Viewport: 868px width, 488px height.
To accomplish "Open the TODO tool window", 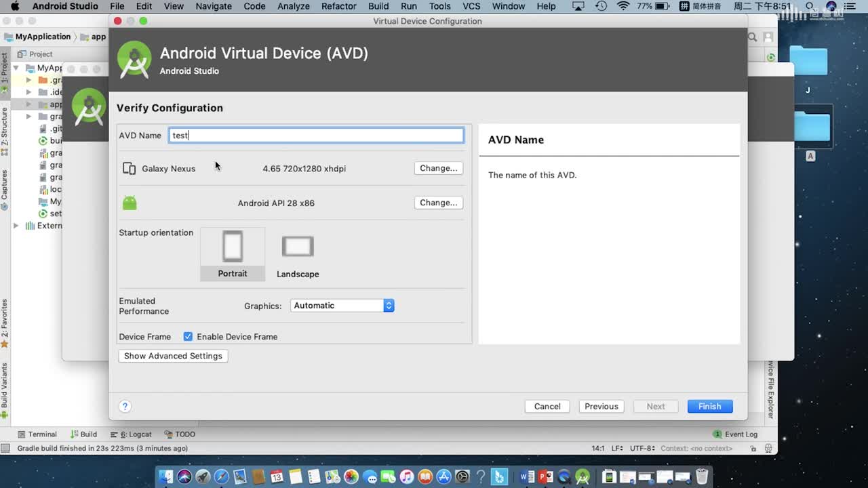I will click(x=180, y=434).
